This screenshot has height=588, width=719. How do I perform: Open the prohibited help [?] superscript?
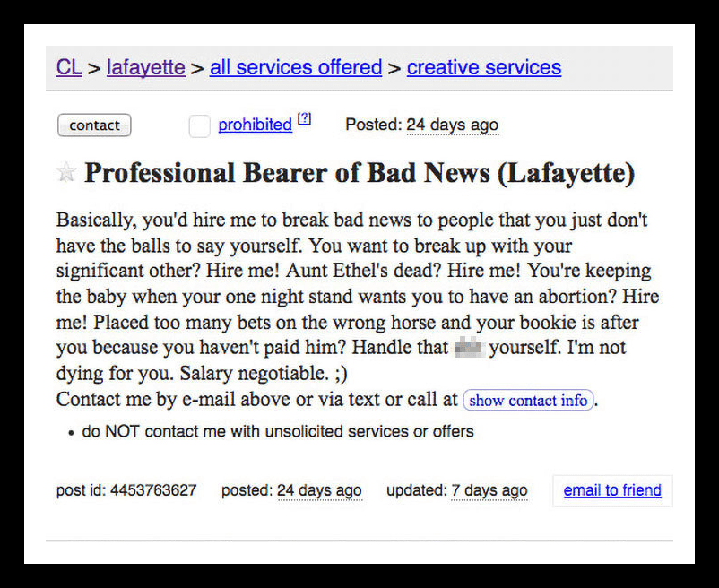tap(305, 118)
